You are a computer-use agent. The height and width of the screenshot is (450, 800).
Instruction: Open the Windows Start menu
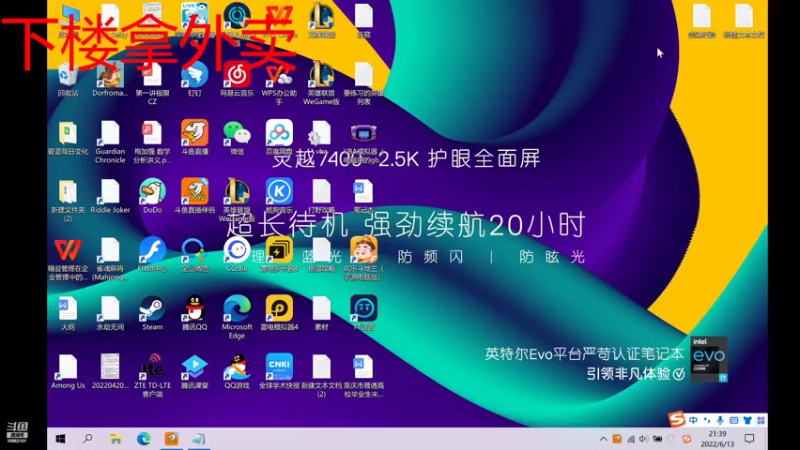(60, 439)
